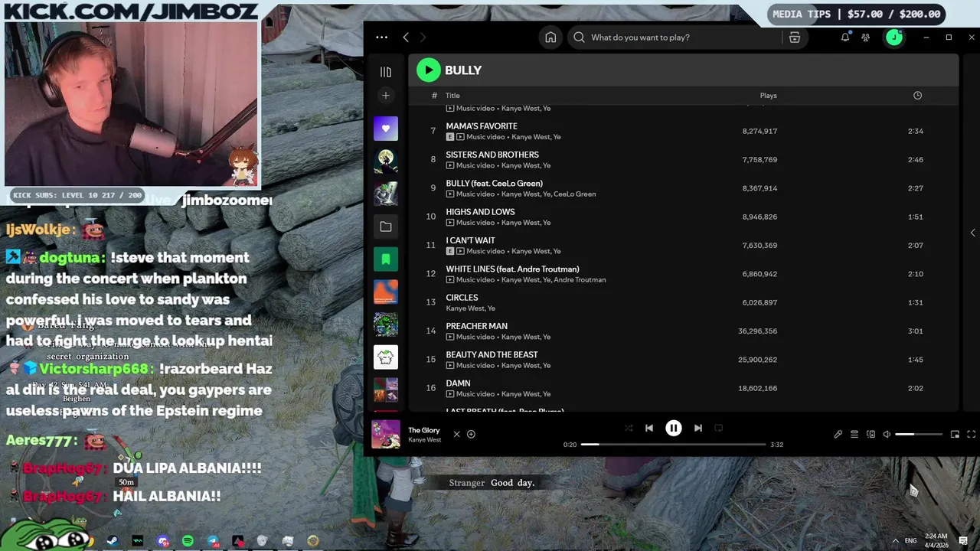
Task: Open the white cartoon-face playlist in the sidebar
Action: 386,357
